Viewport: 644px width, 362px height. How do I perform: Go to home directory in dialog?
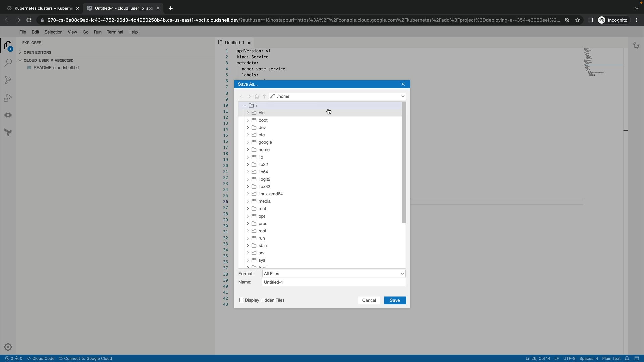coord(257,96)
